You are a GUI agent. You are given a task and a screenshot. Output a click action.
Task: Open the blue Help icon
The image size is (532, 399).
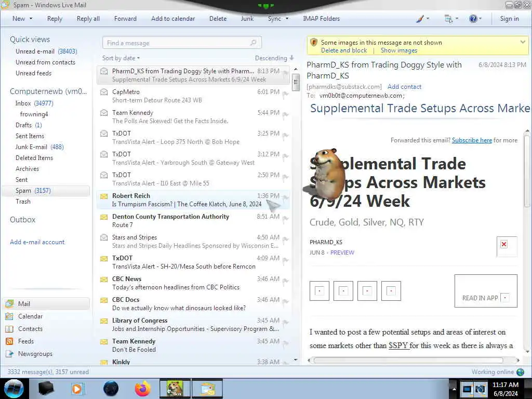(x=473, y=19)
